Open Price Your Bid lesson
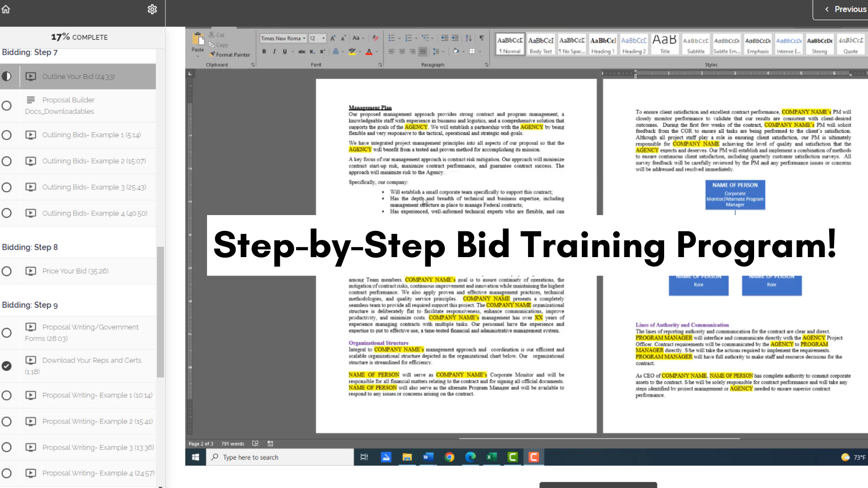The width and height of the screenshot is (868, 488). click(78, 271)
